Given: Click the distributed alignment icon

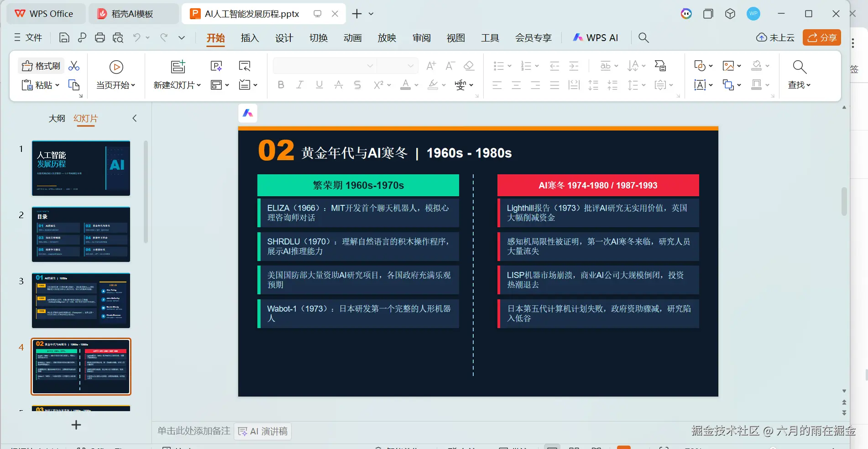Looking at the screenshot, I should pyautogui.click(x=574, y=85).
